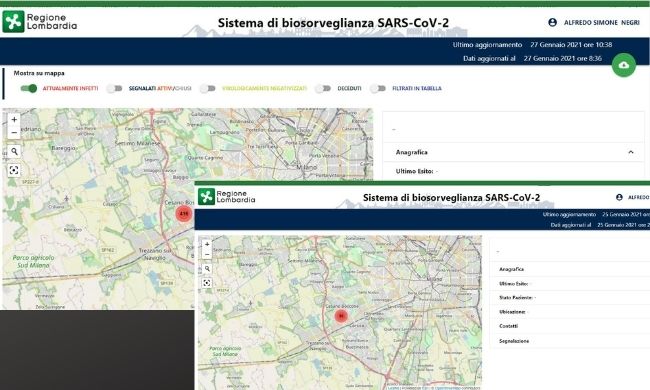The image size is (650, 390).
Task: Zoom out on the lower window map
Action: click(x=207, y=254)
